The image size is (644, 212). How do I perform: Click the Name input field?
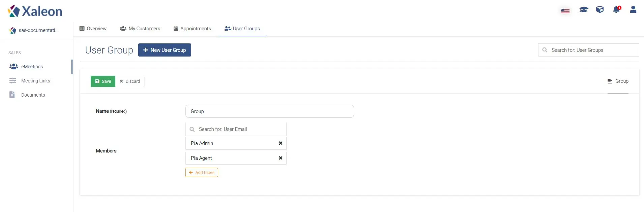tap(270, 111)
